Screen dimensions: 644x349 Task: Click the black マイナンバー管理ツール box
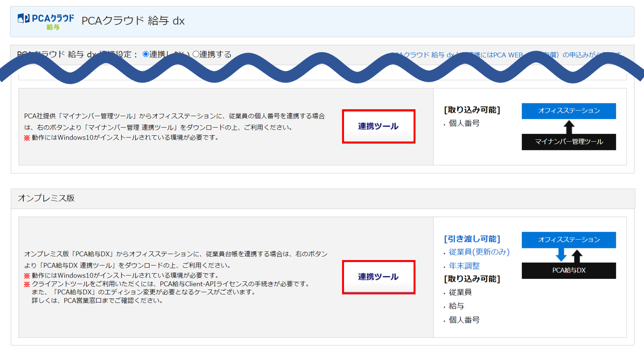tap(569, 142)
